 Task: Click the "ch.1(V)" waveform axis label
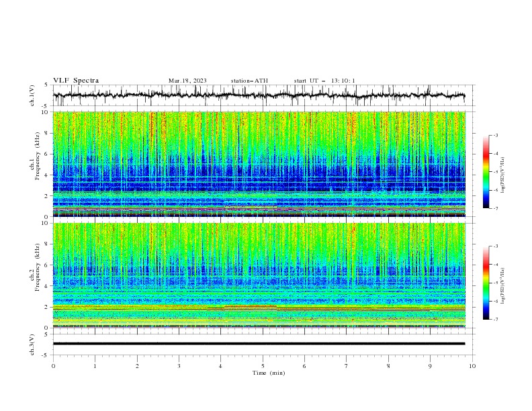pyautogui.click(x=32, y=95)
